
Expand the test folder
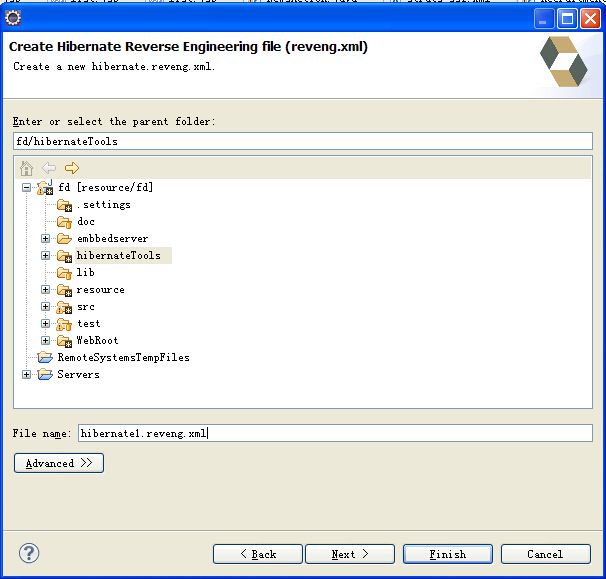coord(45,324)
